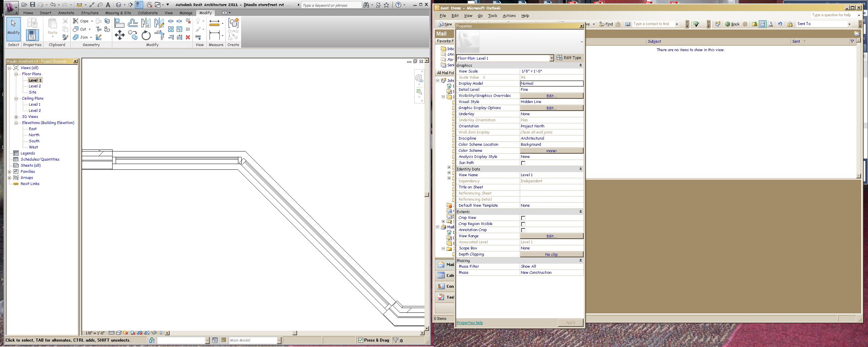Image resolution: width=868 pixels, height=347 pixels.
Task: Select the Move tool in Modify panel
Action: (119, 35)
